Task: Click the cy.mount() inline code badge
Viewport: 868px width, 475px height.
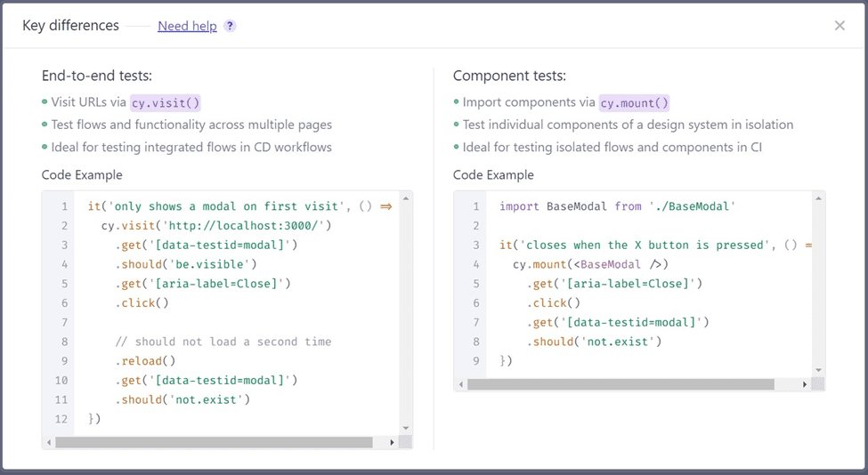Action: point(634,102)
